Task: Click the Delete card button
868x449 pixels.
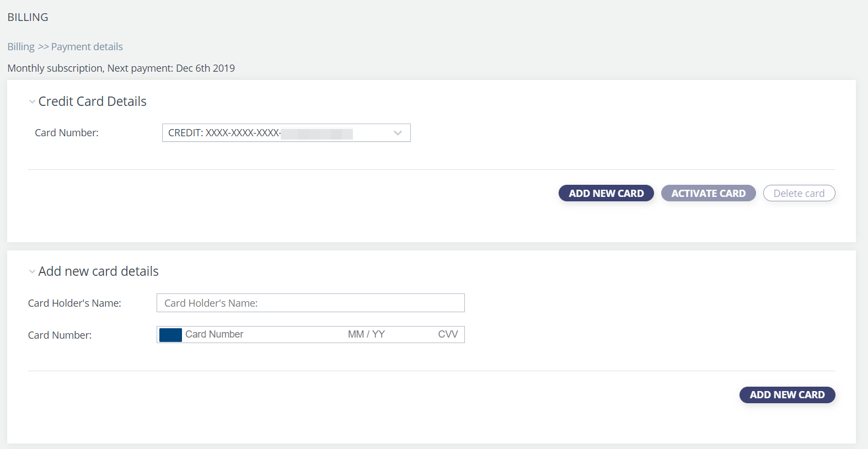Action: [x=799, y=193]
